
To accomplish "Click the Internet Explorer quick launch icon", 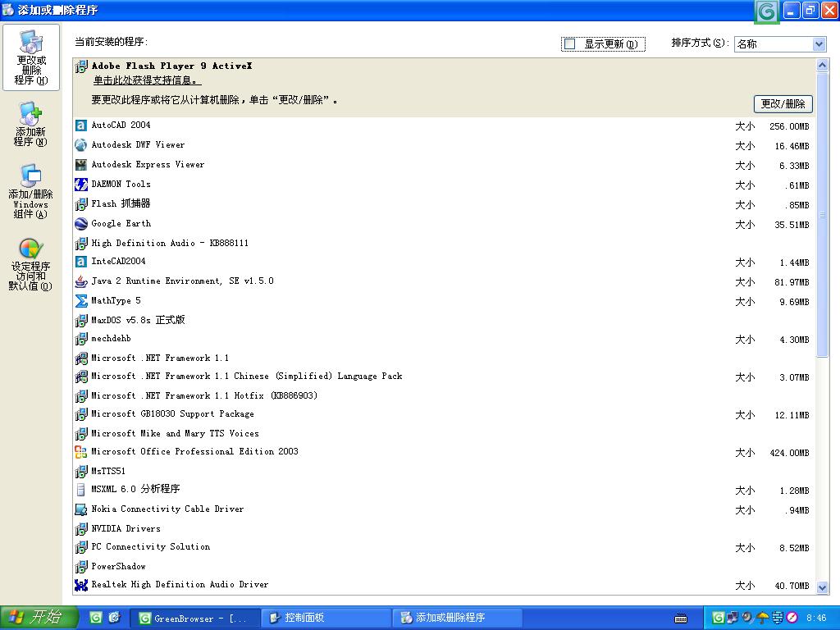I will (114, 619).
